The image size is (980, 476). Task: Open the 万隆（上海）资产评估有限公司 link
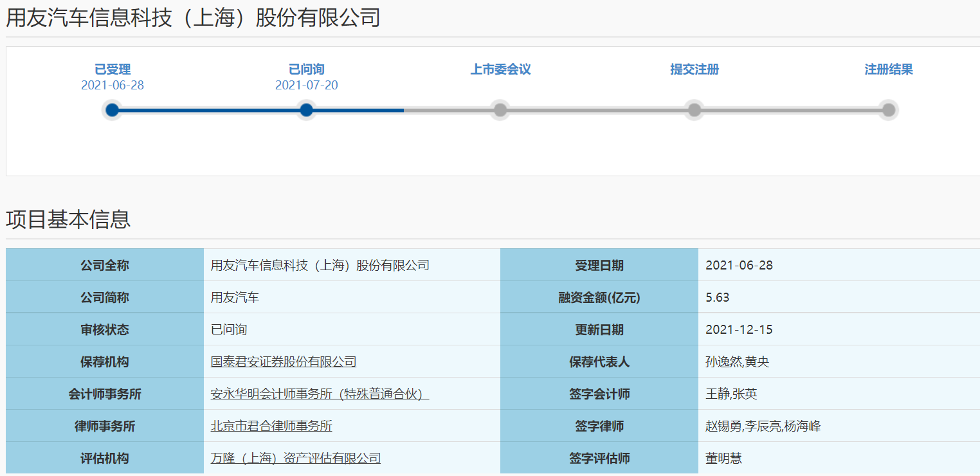point(296,458)
